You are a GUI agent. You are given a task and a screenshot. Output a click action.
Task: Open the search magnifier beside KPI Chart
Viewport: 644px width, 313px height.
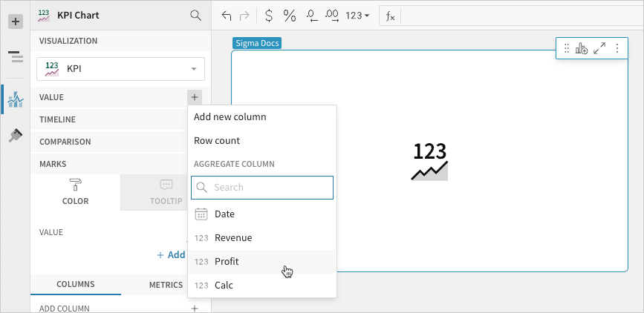[195, 16]
